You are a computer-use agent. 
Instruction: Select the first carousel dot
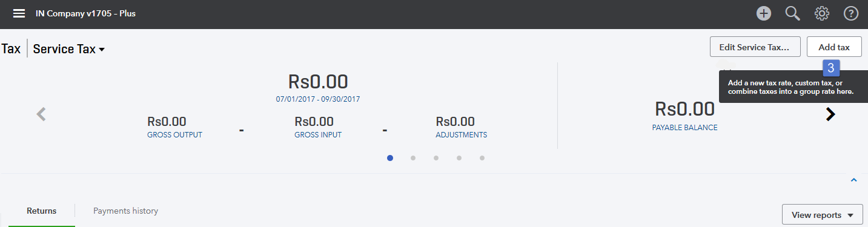[x=390, y=158]
